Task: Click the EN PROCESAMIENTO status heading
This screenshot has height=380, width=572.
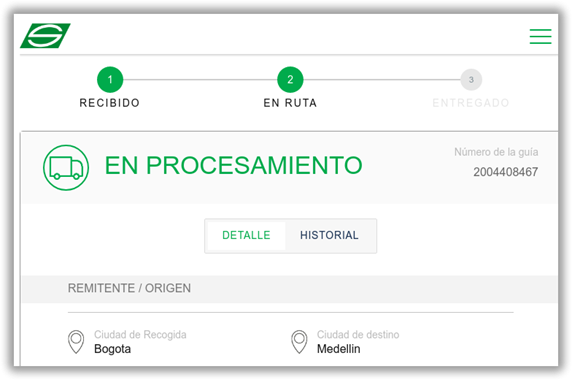Action: [x=233, y=166]
